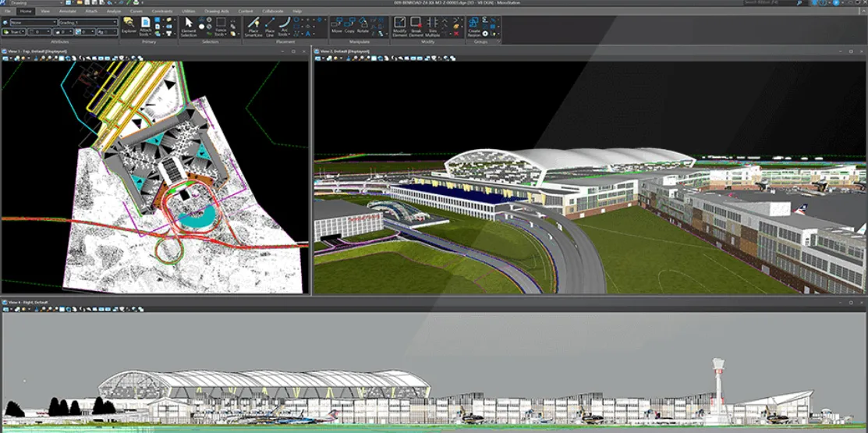The height and width of the screenshot is (433, 868).
Task: Click the Move element tool
Action: pos(337,25)
